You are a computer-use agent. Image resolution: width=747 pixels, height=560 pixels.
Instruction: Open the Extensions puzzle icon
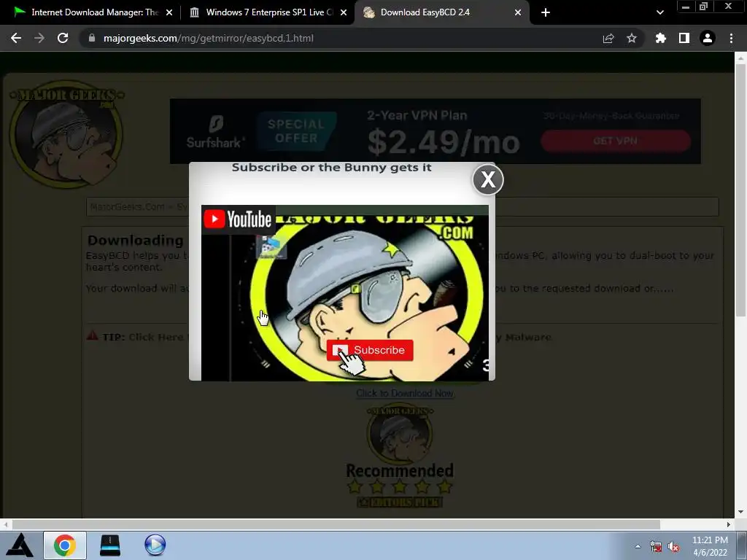[660, 38]
